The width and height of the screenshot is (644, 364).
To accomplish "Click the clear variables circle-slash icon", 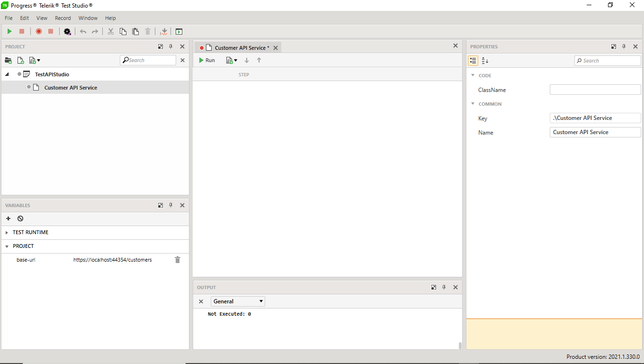I will pos(20,218).
